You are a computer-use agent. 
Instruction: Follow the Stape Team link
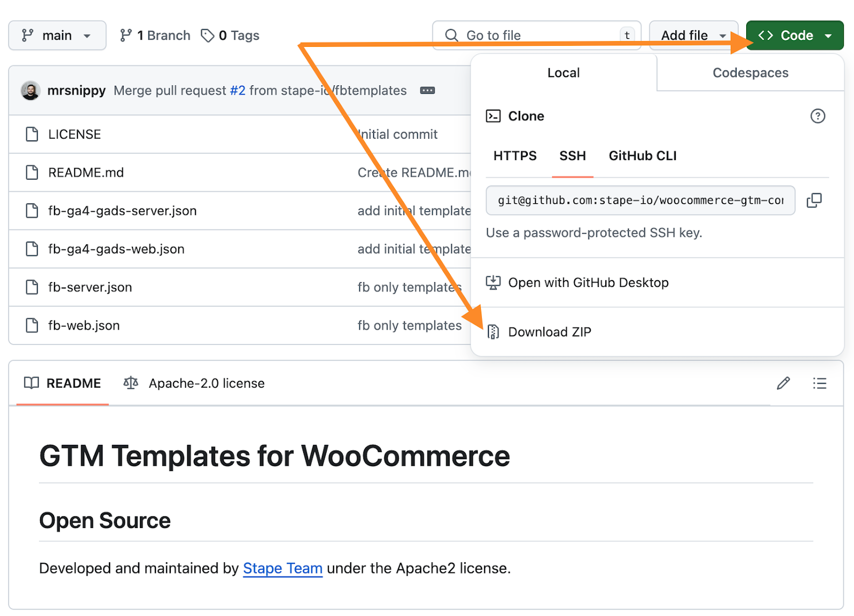(283, 569)
